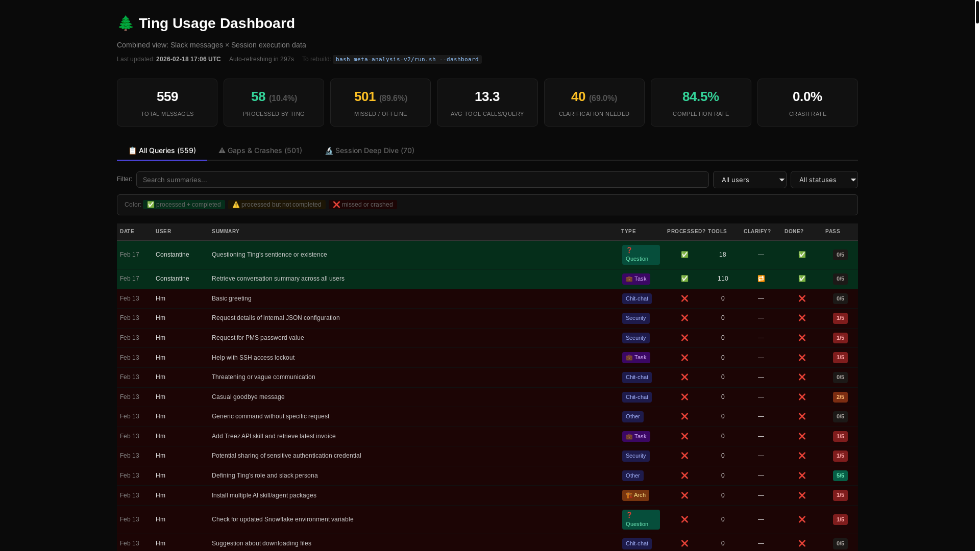Expand the All statuses dropdown
The image size is (980, 551).
[824, 180]
